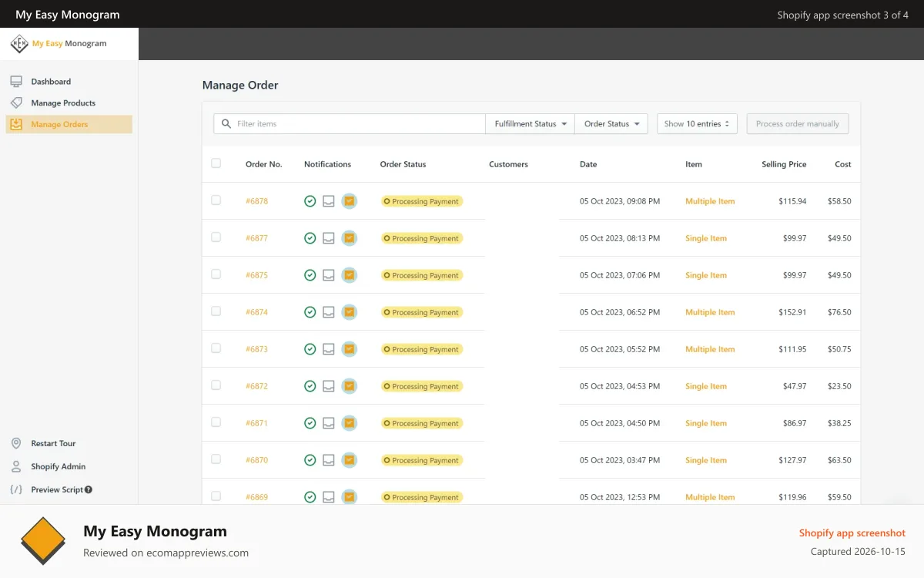Open the Show 10 entries selector
This screenshot has width=924, height=578.
(697, 123)
